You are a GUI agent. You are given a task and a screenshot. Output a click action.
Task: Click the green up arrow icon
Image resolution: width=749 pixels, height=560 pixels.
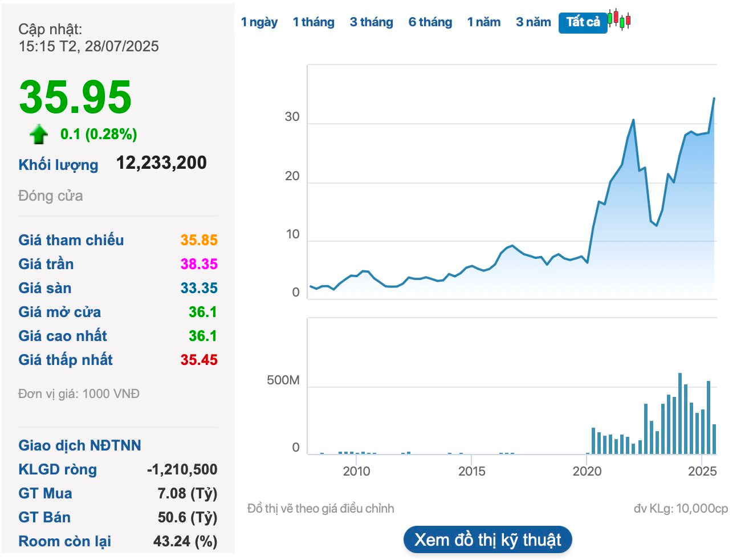39,134
